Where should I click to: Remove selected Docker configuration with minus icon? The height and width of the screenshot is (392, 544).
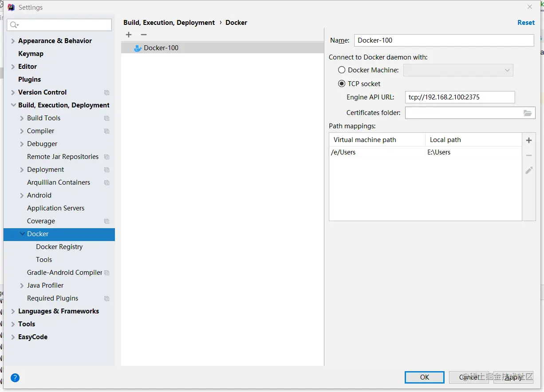pos(143,35)
